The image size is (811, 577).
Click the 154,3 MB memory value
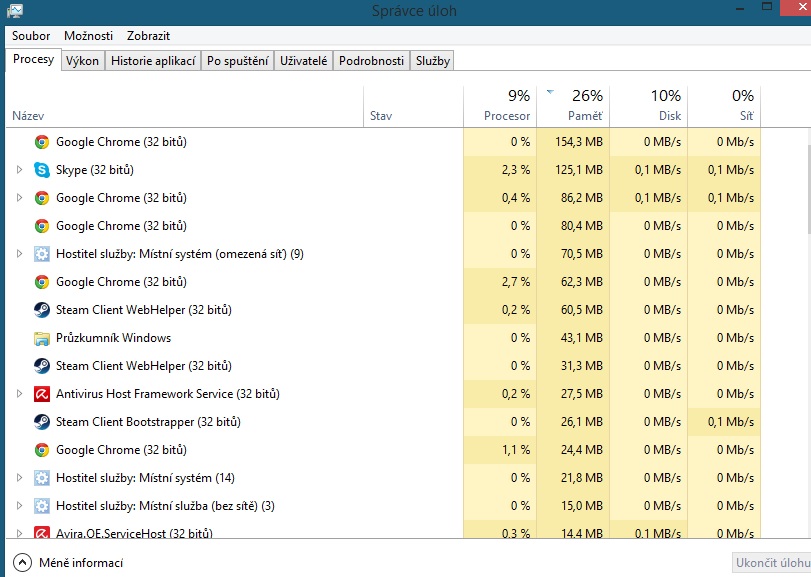pos(579,142)
